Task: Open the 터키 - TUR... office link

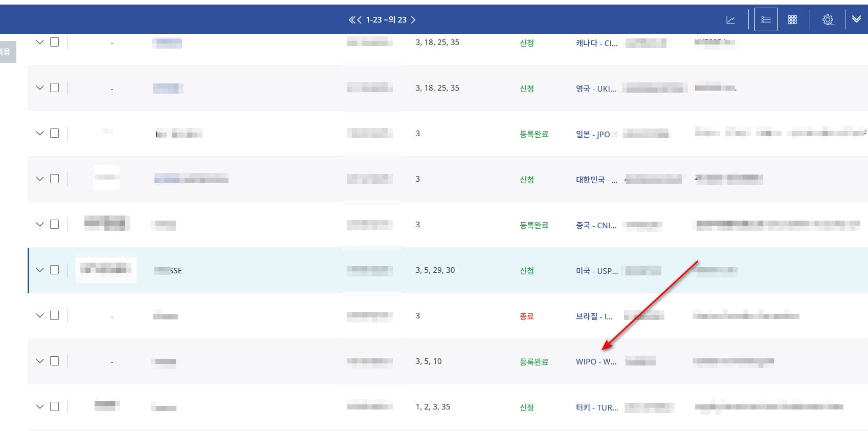Action: (x=596, y=407)
